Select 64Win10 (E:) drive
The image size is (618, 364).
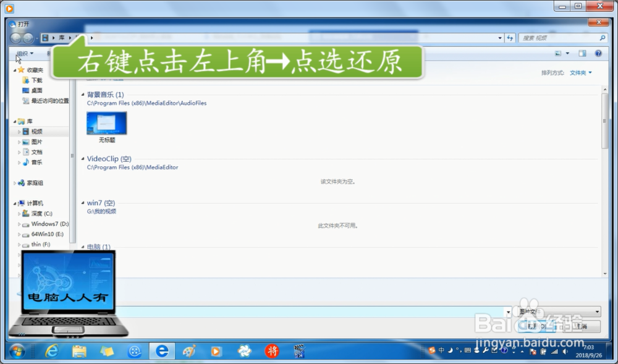43,234
